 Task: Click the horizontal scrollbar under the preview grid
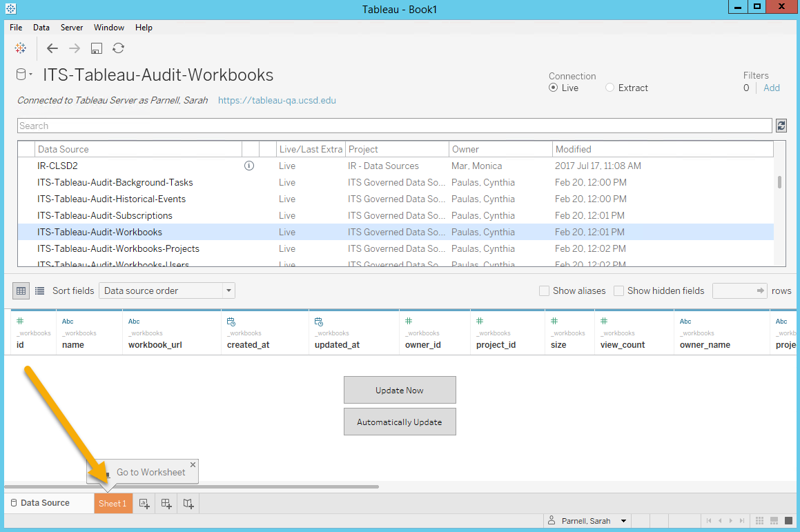(192, 486)
